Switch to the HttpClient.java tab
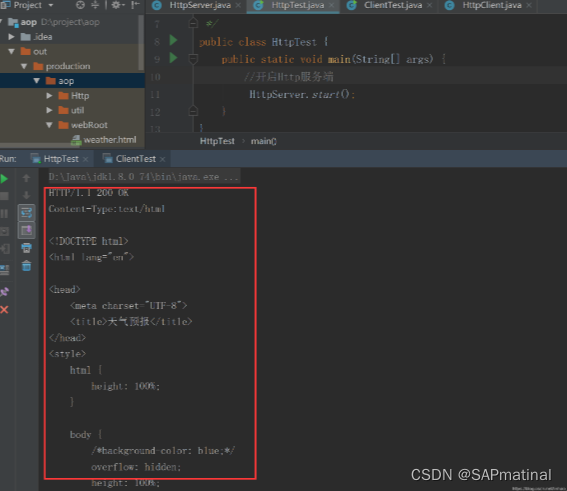Screen dimensions: 567x491 point(492,5)
